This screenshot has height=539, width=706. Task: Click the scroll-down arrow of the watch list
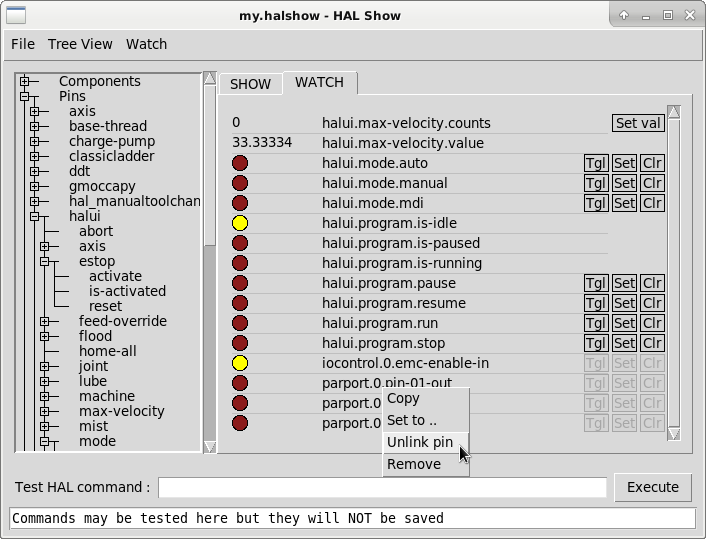click(673, 433)
